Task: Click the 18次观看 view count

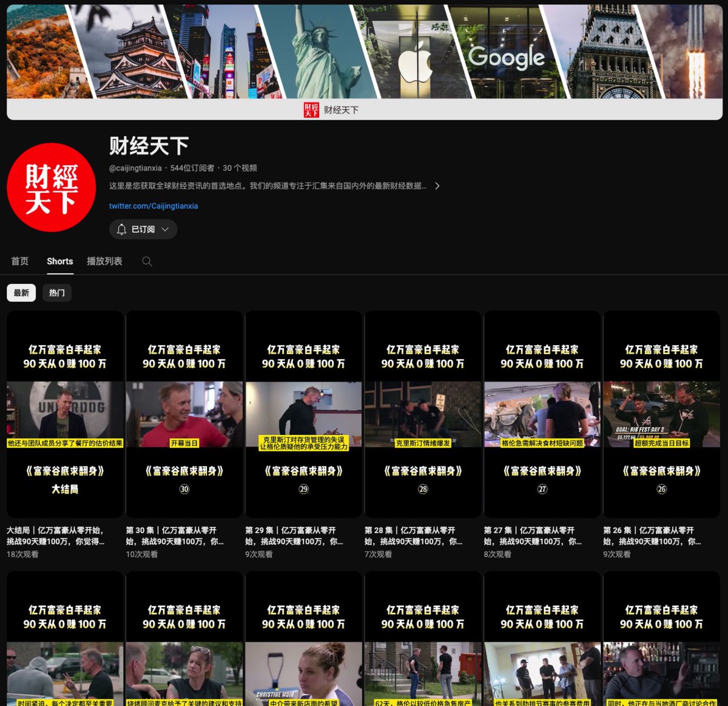Action: tap(22, 554)
